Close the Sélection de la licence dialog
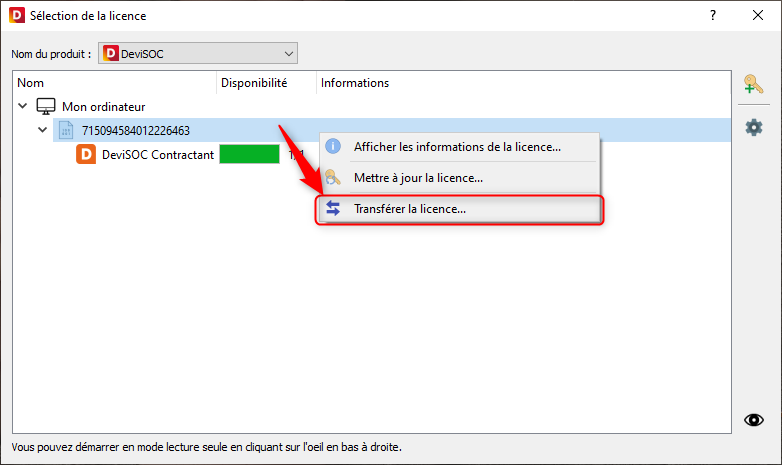Image resolution: width=782 pixels, height=465 pixels. pos(758,15)
